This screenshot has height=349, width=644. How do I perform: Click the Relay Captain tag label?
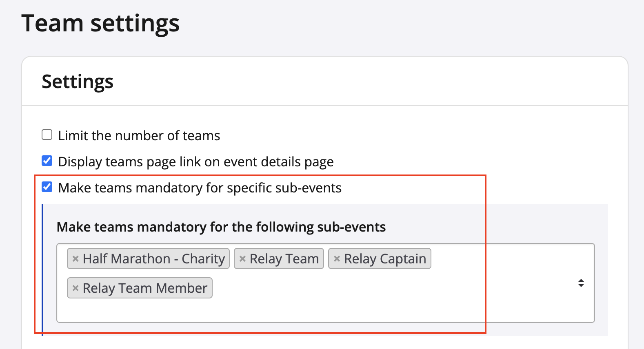385,259
